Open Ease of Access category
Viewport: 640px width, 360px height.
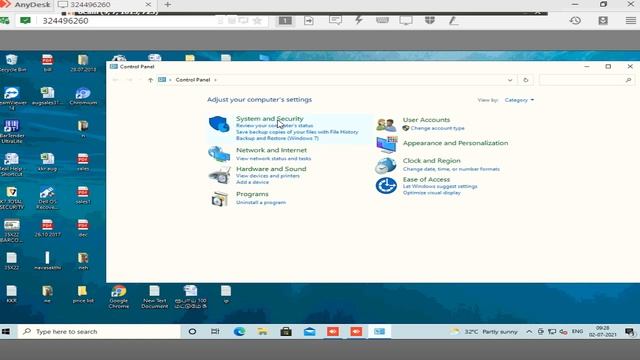[x=426, y=179]
